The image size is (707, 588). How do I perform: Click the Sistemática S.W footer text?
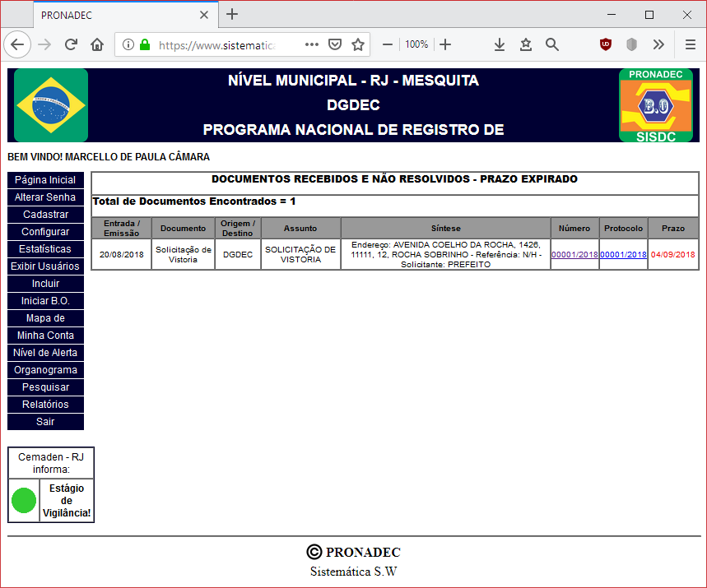pos(354,572)
